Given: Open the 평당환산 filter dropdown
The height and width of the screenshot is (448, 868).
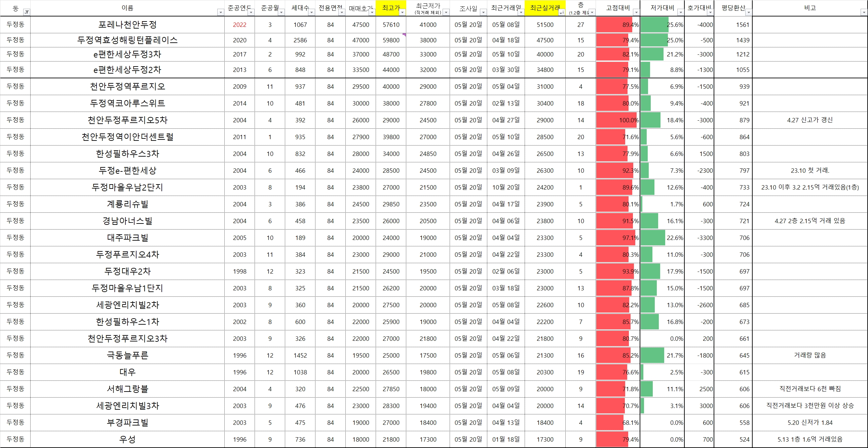Looking at the screenshot, I should pyautogui.click(x=748, y=12).
